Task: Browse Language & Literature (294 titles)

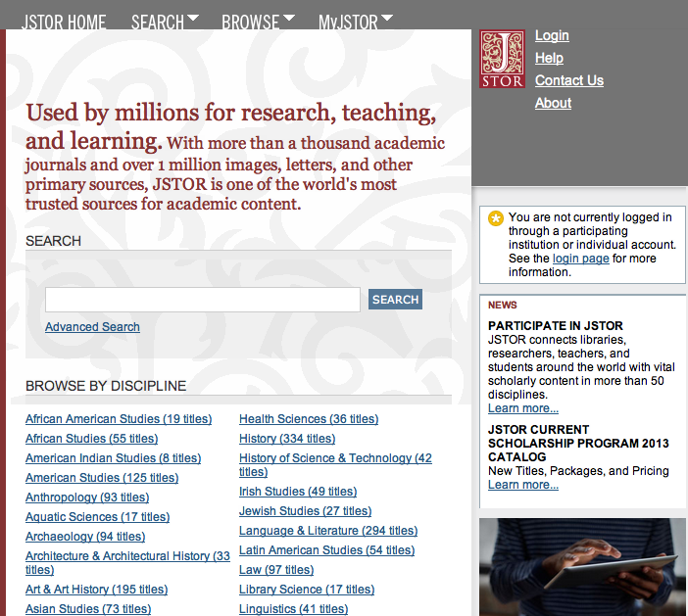Action: 328,531
